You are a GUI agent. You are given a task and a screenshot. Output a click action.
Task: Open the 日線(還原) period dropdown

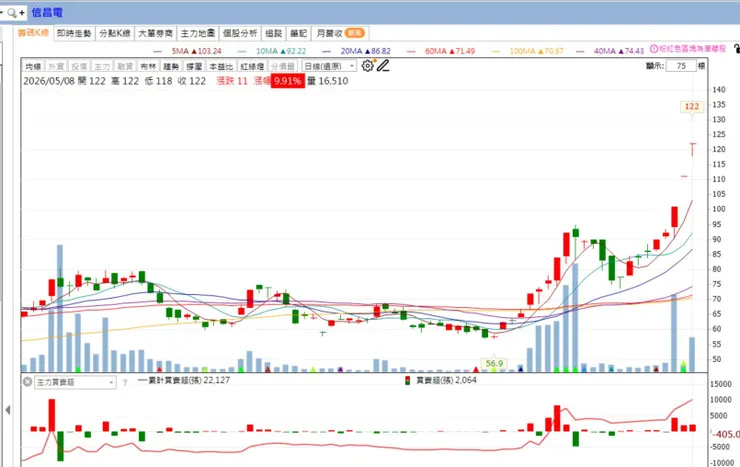pyautogui.click(x=329, y=66)
